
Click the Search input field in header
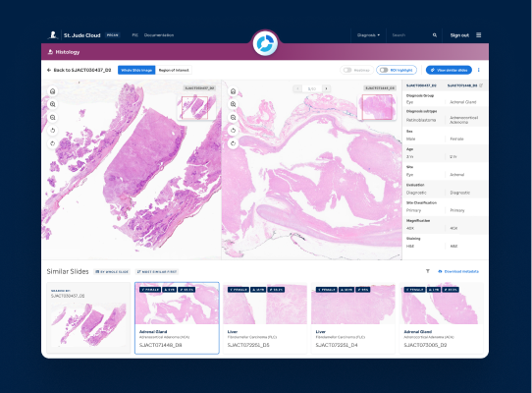(x=411, y=35)
